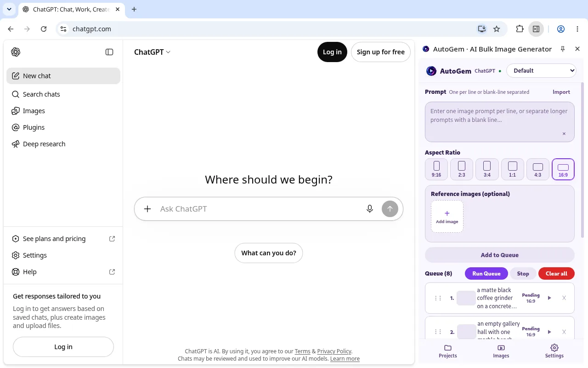Open the Settings tab in AutoGem
This screenshot has width=588, height=368.
tap(554, 351)
